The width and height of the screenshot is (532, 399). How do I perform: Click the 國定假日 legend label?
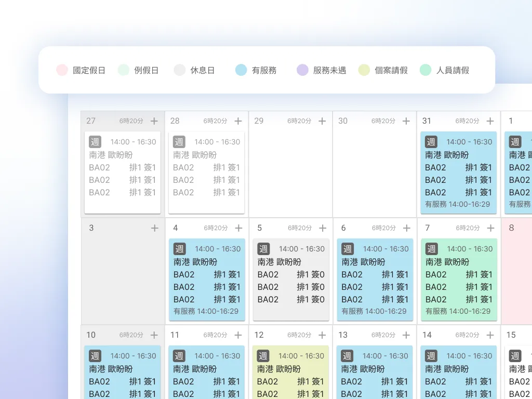point(89,70)
